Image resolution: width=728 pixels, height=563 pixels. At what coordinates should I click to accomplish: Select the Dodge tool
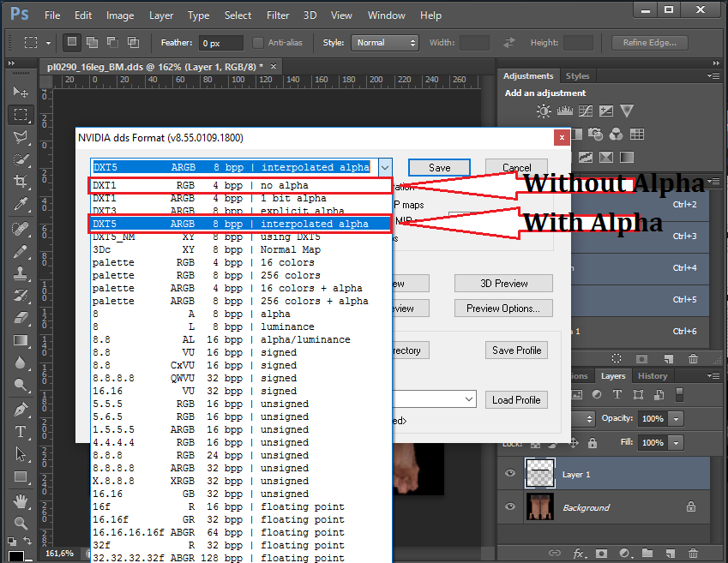(x=21, y=385)
